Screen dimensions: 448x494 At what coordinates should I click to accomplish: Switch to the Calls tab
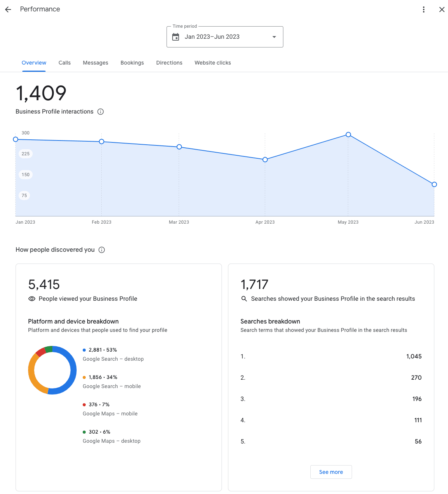click(64, 63)
